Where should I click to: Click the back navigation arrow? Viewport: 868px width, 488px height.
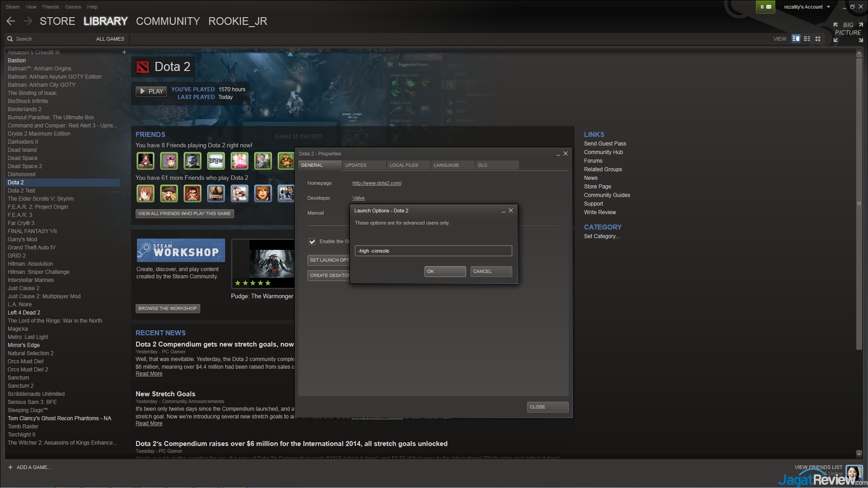(11, 21)
